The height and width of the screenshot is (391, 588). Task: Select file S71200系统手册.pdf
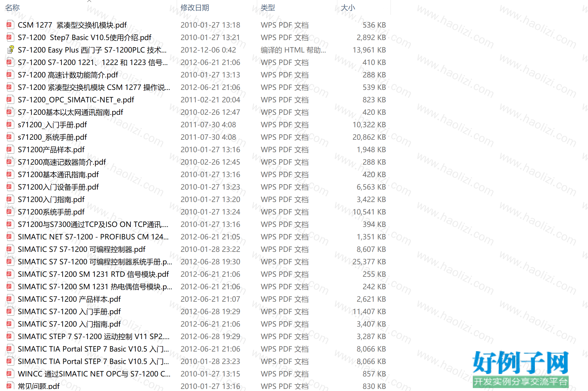tap(51, 212)
